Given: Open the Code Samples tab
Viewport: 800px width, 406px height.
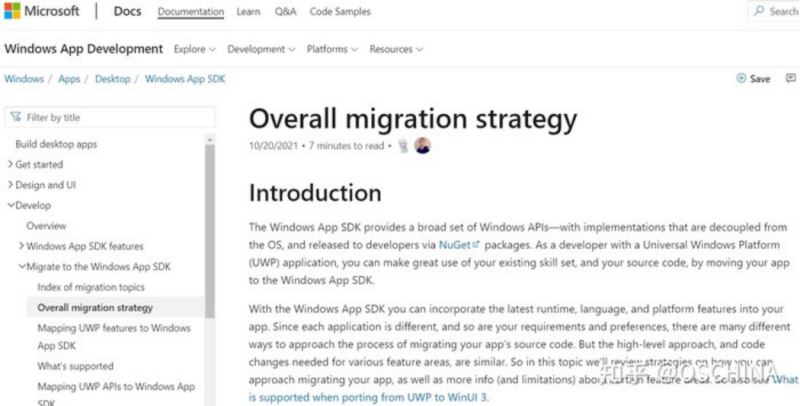Looking at the screenshot, I should tap(340, 11).
